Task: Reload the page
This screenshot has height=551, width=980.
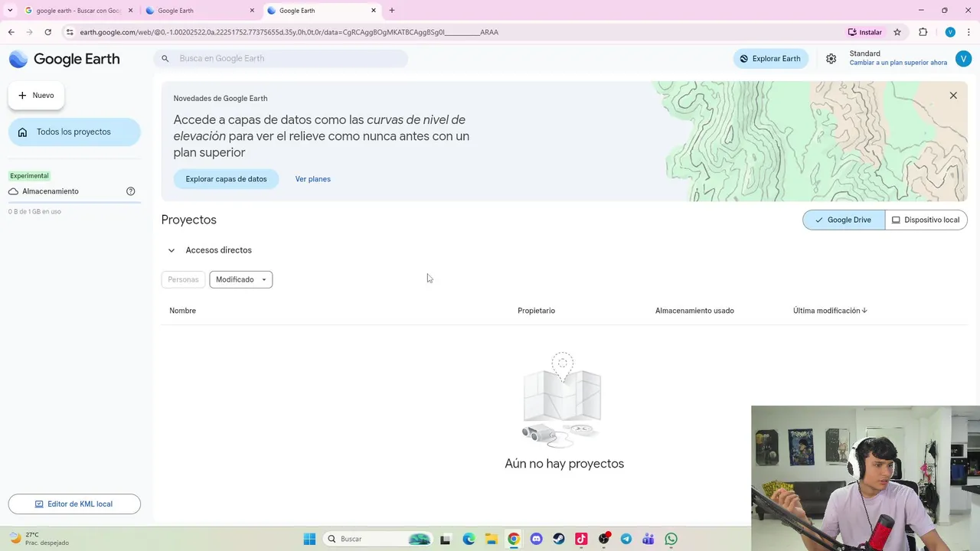Action: (x=47, y=32)
